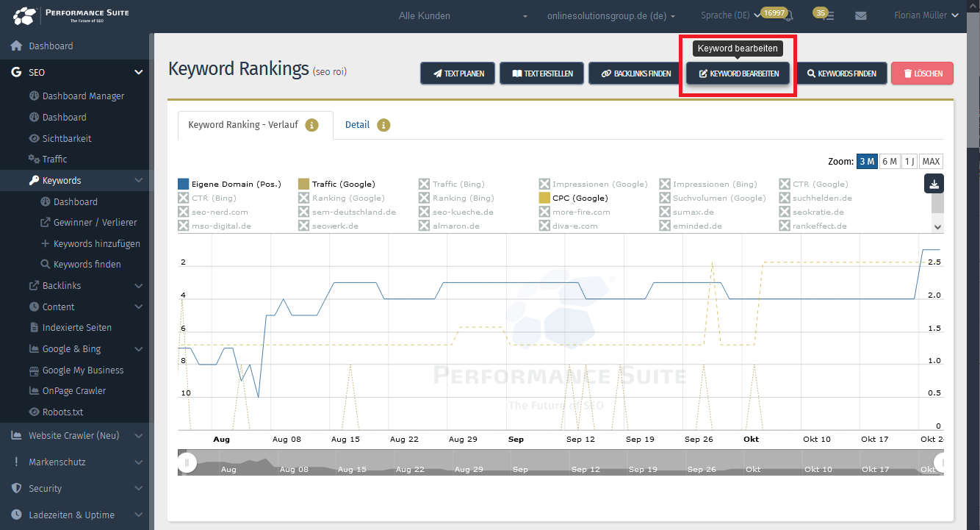Expand the Markenschutz section
The width and height of the screenshot is (980, 530).
pos(138,462)
